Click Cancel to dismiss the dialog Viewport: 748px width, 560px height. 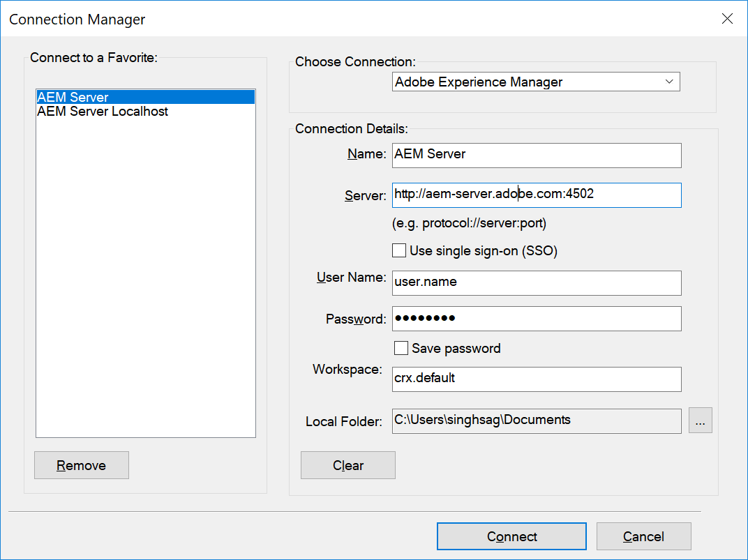tap(643, 536)
